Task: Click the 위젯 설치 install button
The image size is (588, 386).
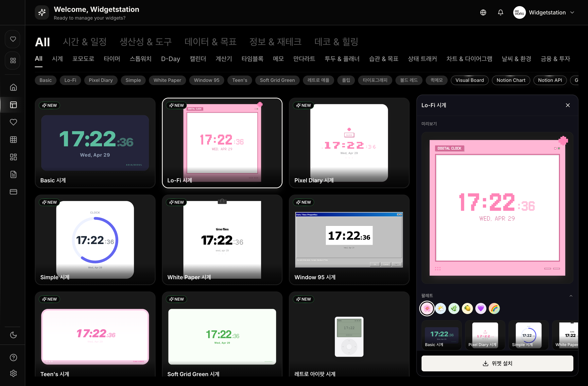Action: click(x=497, y=363)
